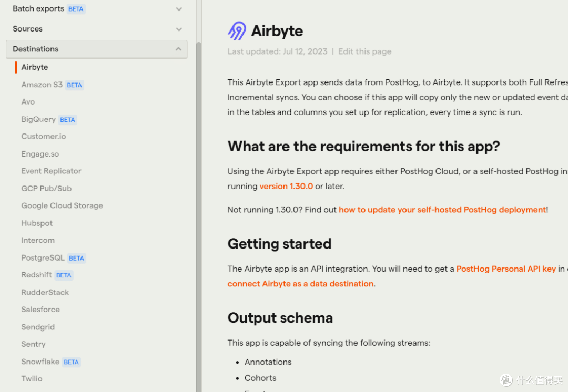Click the Batch exports BETA badge
The image size is (568, 392).
click(x=76, y=9)
